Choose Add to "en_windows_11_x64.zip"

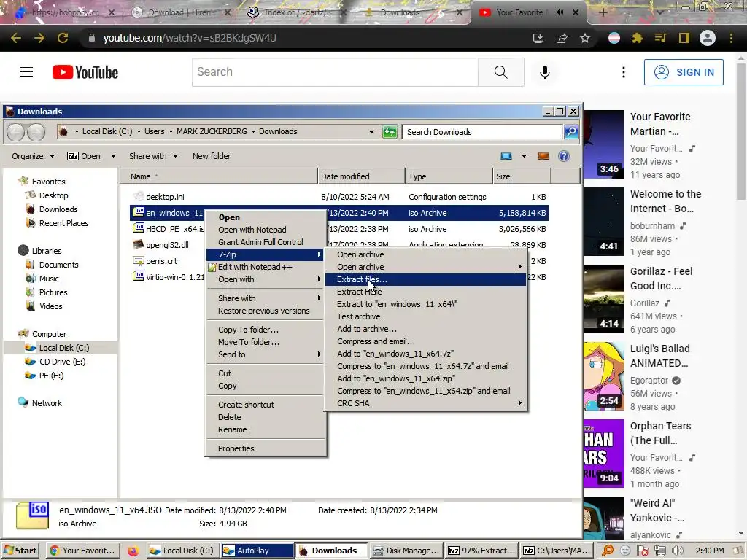(x=425, y=378)
